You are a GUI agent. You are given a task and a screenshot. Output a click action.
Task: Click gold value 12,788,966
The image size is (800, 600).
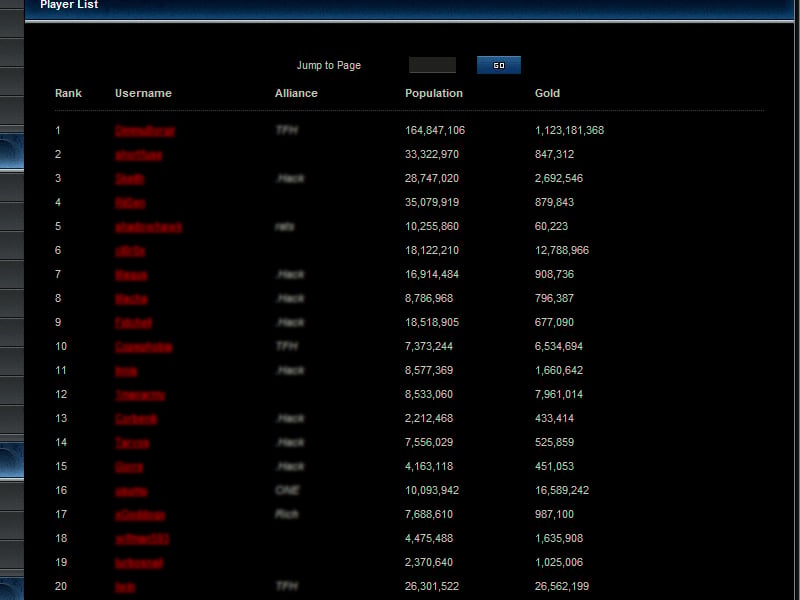tap(562, 250)
